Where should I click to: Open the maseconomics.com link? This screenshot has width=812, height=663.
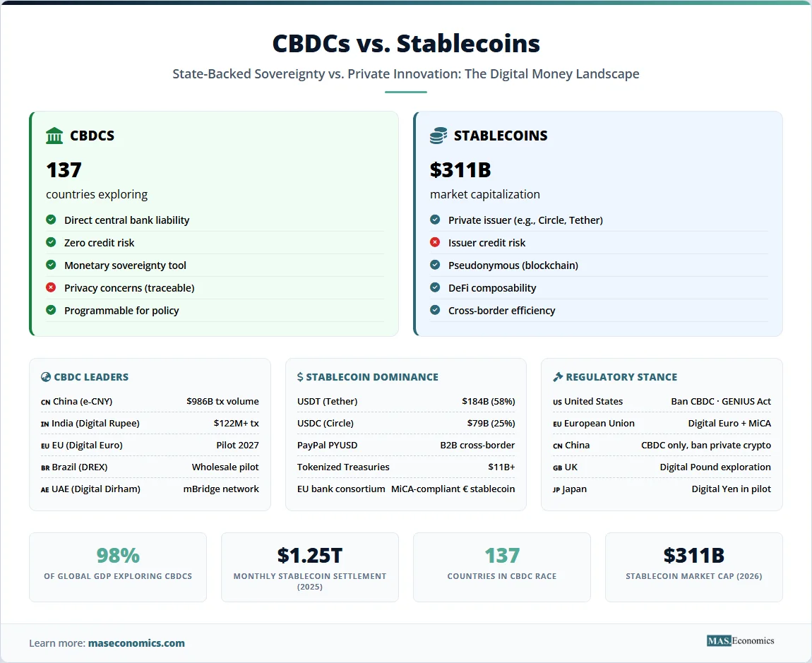click(x=136, y=643)
